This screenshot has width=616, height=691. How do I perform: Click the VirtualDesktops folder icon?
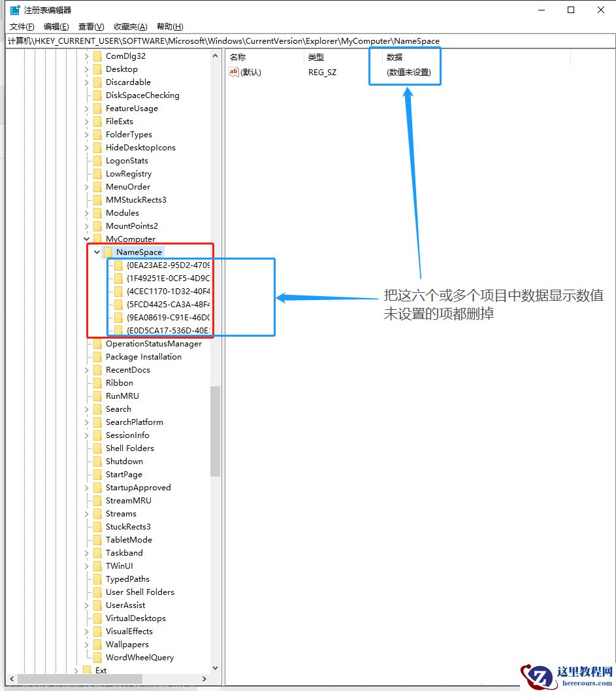pyautogui.click(x=99, y=618)
